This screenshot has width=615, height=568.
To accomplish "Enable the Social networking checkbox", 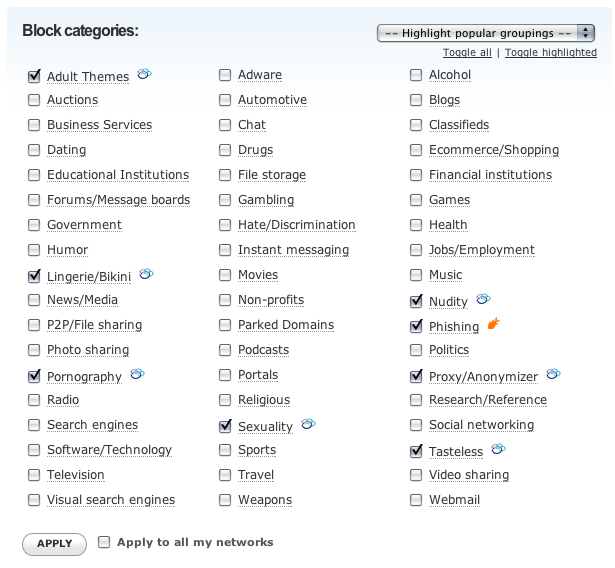I will [x=417, y=425].
